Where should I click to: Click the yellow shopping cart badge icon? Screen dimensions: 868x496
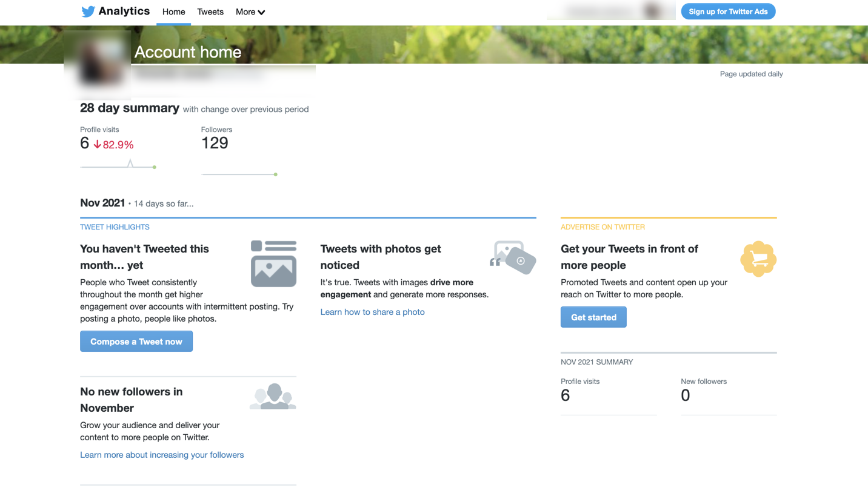[758, 259]
